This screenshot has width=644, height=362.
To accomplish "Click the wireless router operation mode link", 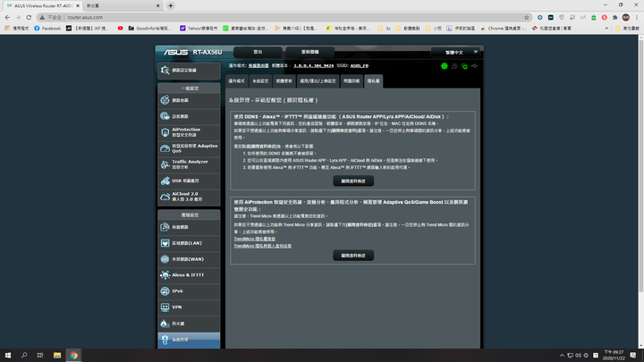I will [x=258, y=65].
